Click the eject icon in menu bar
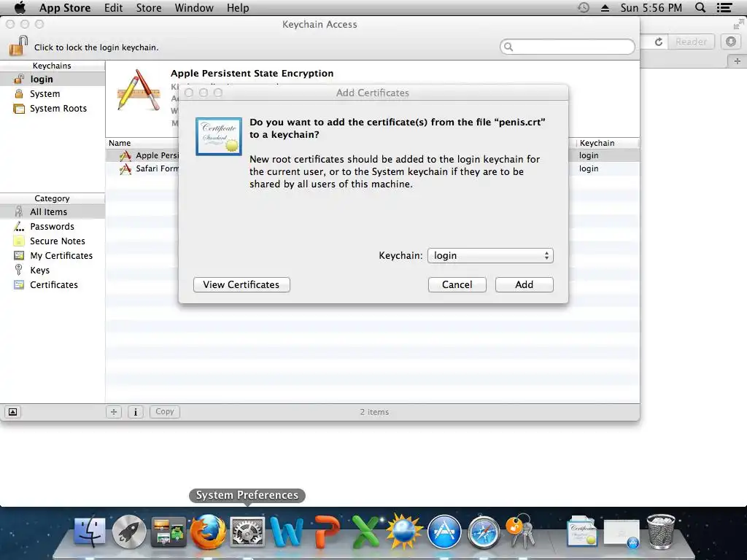 click(605, 7)
